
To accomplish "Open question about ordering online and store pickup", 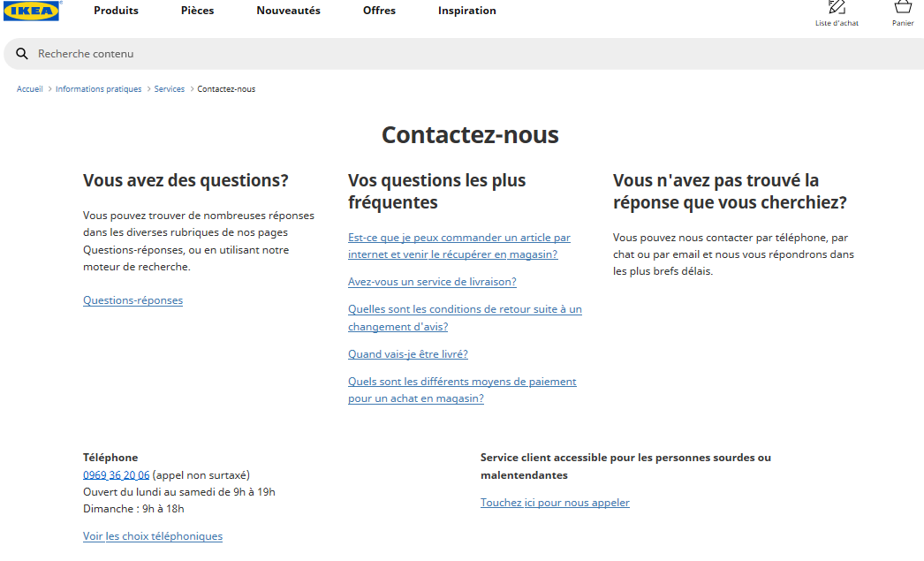I will [459, 246].
